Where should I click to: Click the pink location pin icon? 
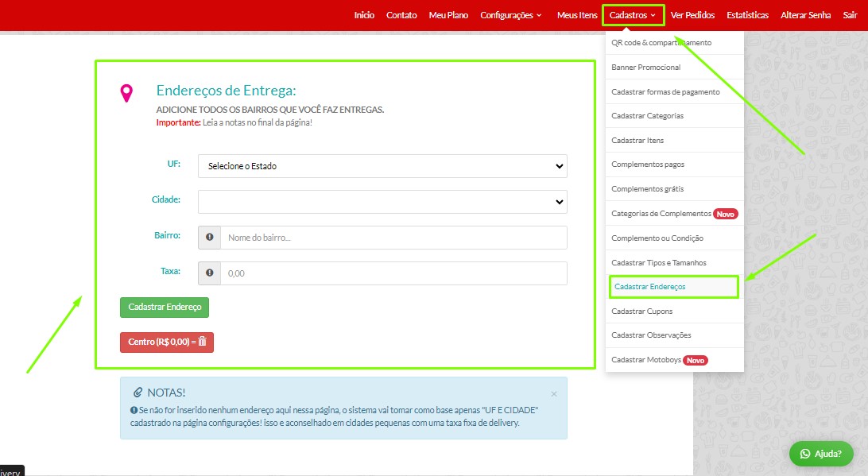(126, 94)
